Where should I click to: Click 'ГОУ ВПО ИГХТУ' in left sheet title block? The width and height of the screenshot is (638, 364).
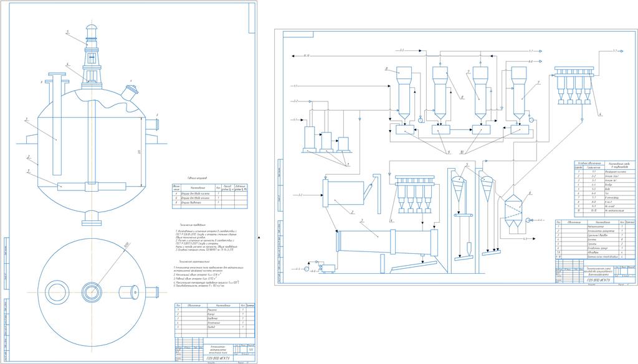pos(219,359)
